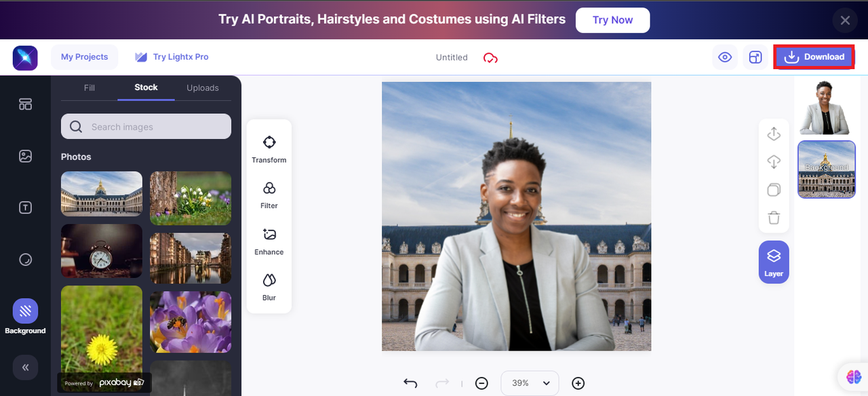The width and height of the screenshot is (868, 396).
Task: Open the Transform tool
Action: [269, 148]
